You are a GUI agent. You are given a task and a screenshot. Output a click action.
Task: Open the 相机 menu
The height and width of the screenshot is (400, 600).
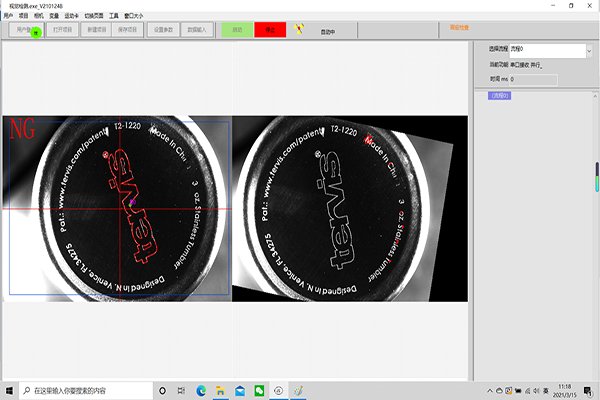(39, 16)
